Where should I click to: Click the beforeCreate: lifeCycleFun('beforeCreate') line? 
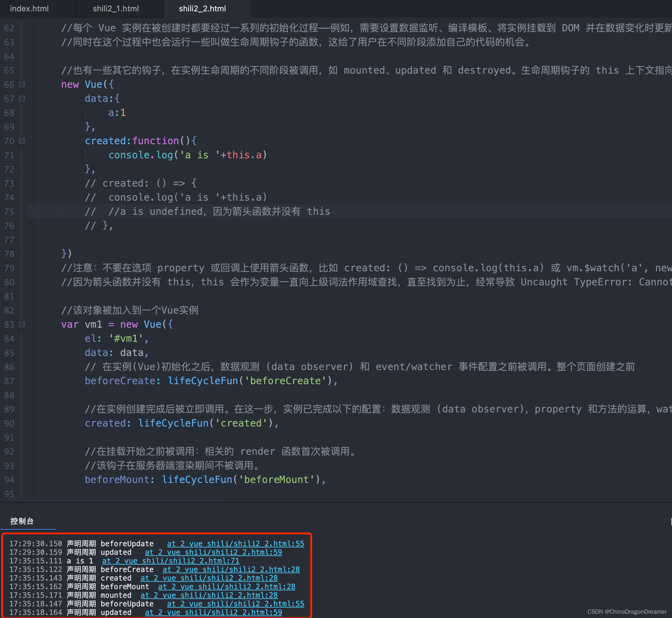pyautogui.click(x=212, y=381)
